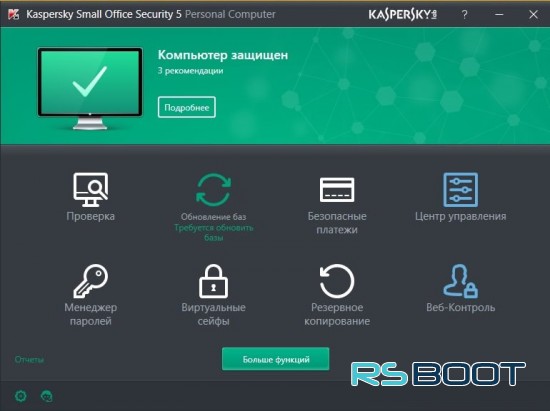The height and width of the screenshot is (411, 550).
Task: Open the Проверка scan icon
Action: click(90, 190)
